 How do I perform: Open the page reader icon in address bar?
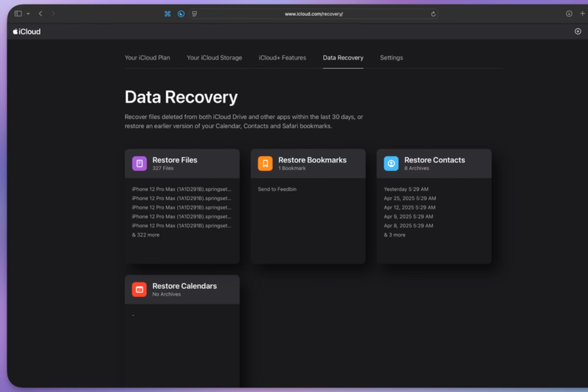click(195, 14)
